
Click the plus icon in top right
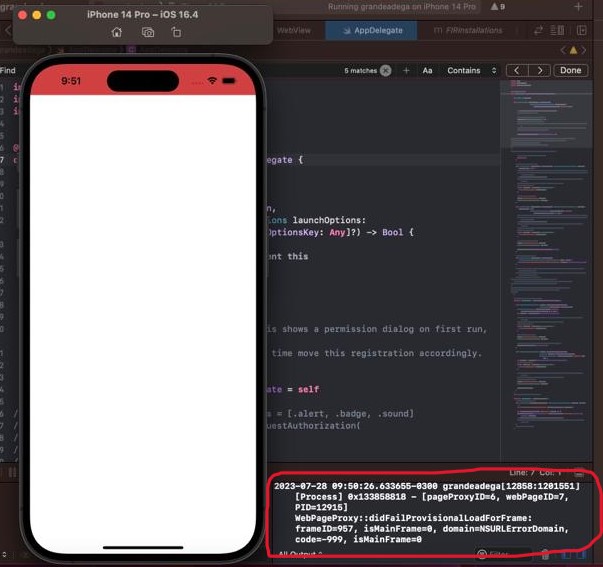(578, 7)
